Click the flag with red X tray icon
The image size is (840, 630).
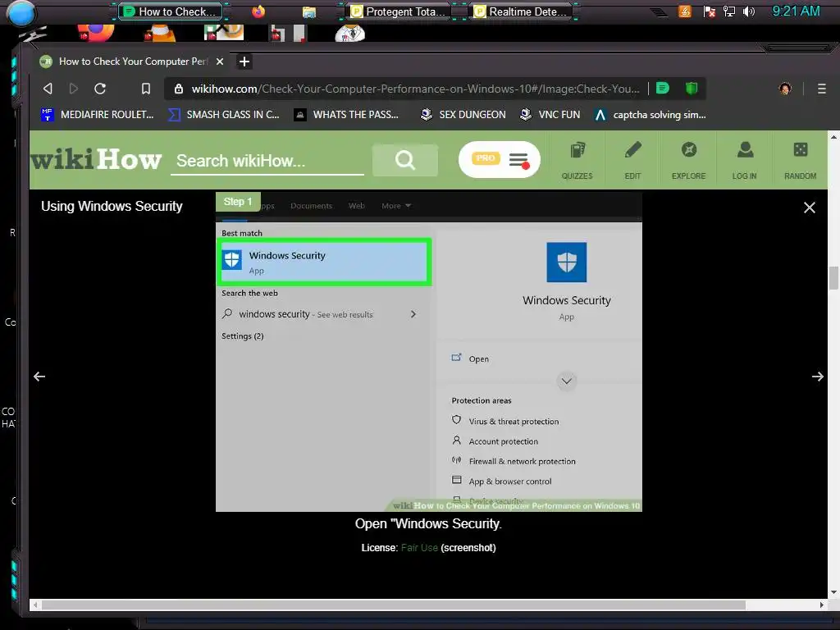[710, 11]
